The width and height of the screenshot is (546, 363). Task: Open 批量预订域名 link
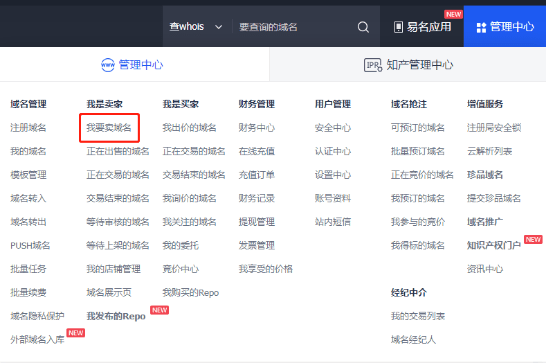click(418, 151)
